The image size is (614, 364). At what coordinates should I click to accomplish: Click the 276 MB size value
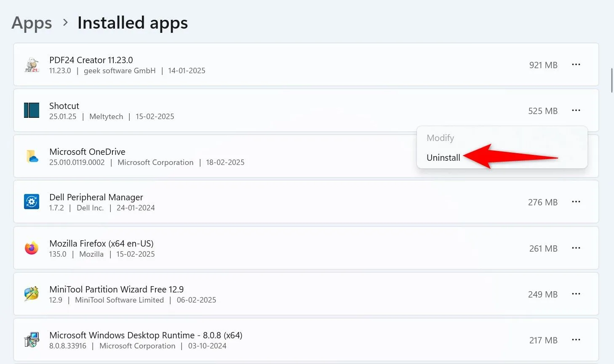[x=543, y=202]
